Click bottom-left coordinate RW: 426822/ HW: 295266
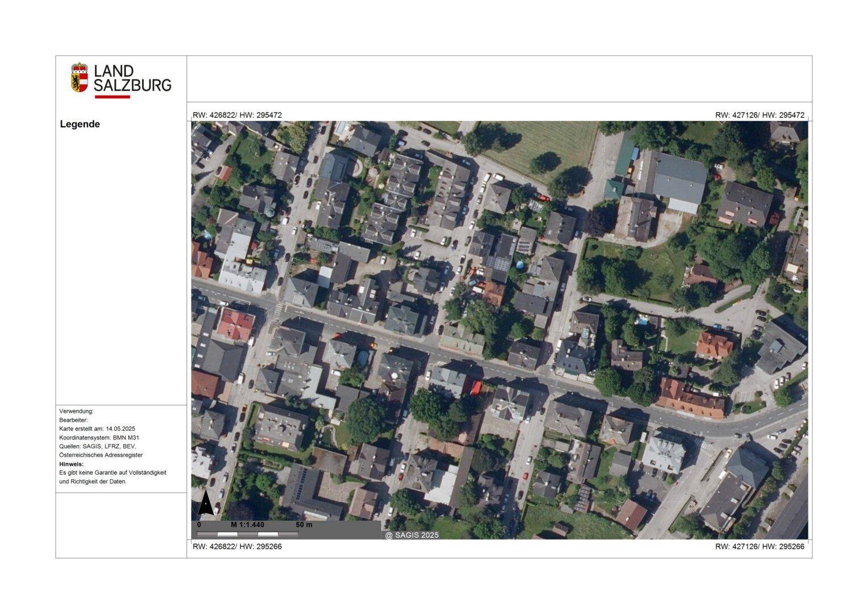868x614 pixels. coord(237,546)
